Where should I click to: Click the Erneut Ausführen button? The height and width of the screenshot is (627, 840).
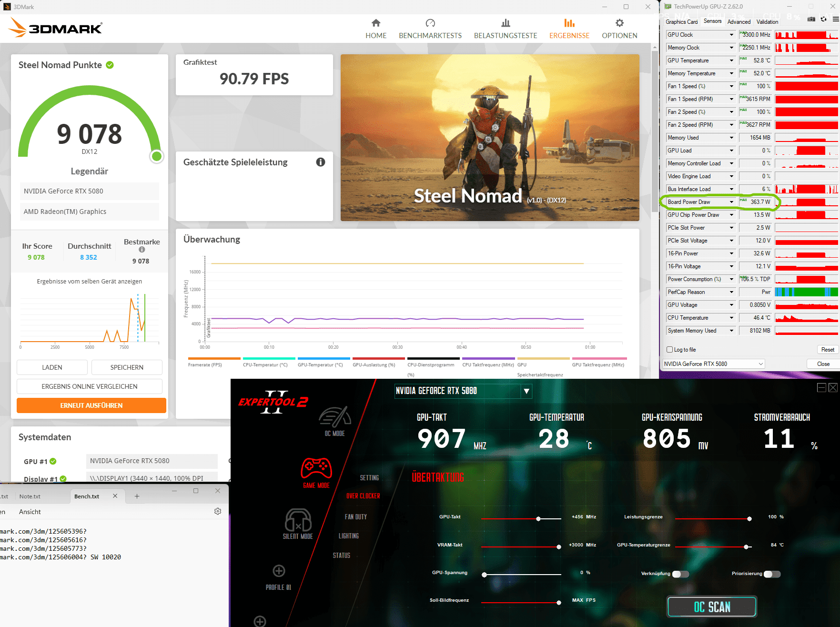pos(91,405)
